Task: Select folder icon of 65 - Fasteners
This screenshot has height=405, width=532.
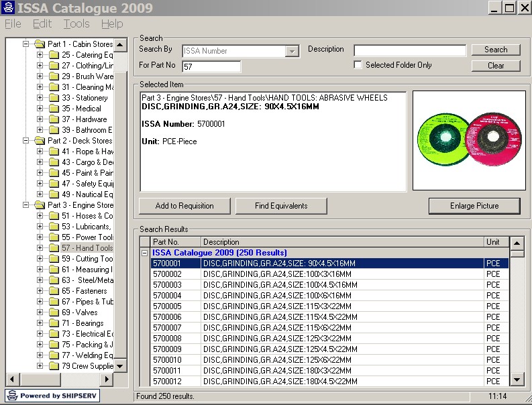Action: tap(54, 291)
